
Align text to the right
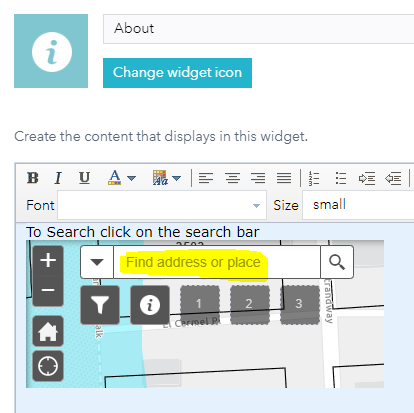258,178
